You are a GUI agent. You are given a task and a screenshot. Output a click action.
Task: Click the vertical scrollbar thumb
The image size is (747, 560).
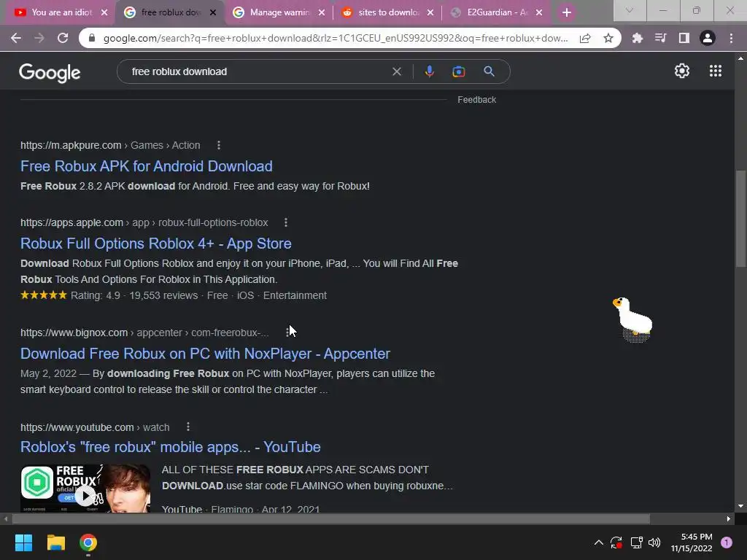point(740,219)
